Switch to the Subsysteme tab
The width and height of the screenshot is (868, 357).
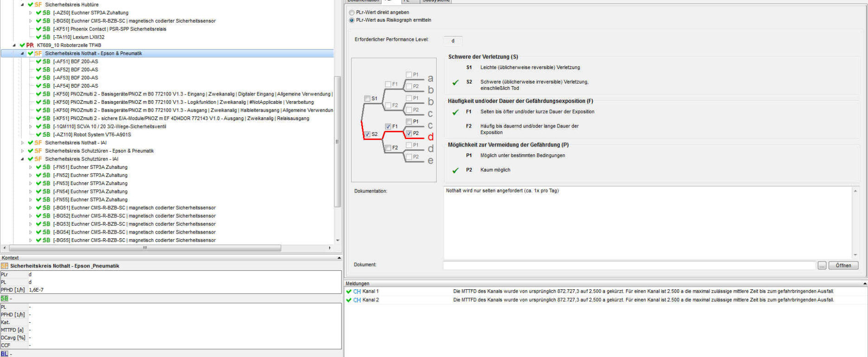(x=435, y=1)
